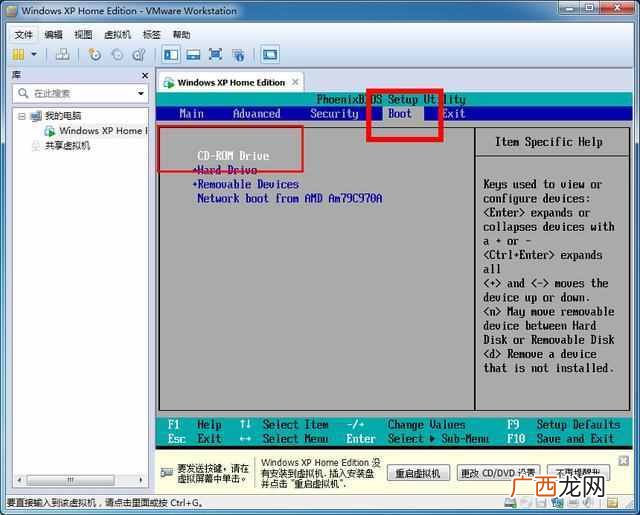
Task: Switch to the Windows XP Home Edition tab
Action: (231, 82)
